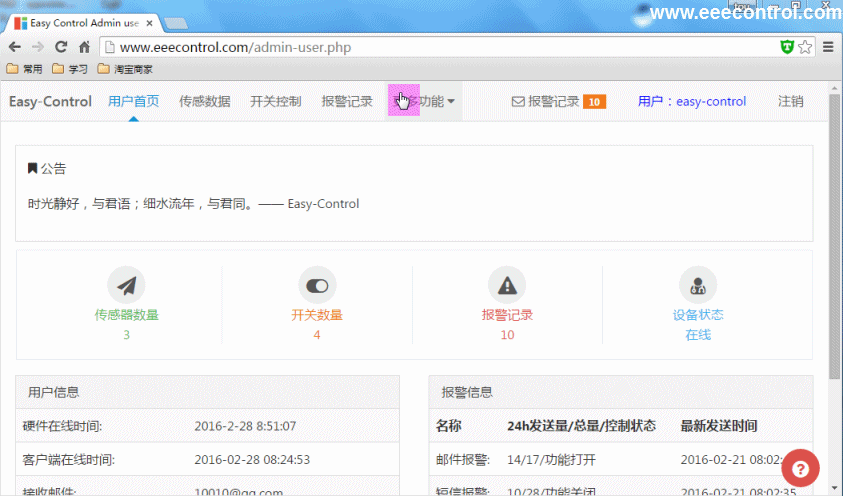
Task: Click the page vertical scrollbar thumb
Action: pos(834,236)
